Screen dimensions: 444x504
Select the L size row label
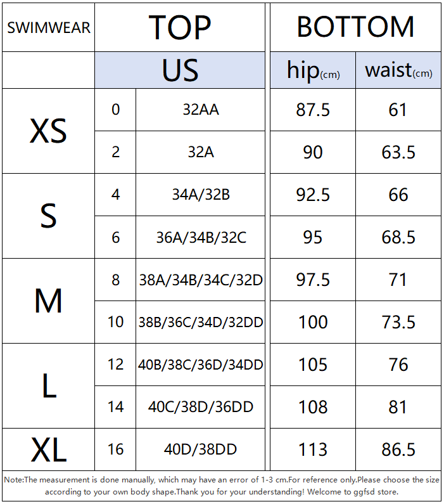coord(49,385)
